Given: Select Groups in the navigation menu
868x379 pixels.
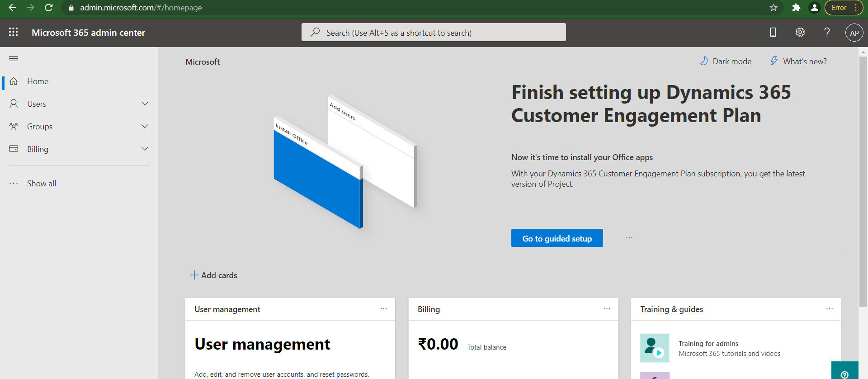Looking at the screenshot, I should (x=79, y=127).
